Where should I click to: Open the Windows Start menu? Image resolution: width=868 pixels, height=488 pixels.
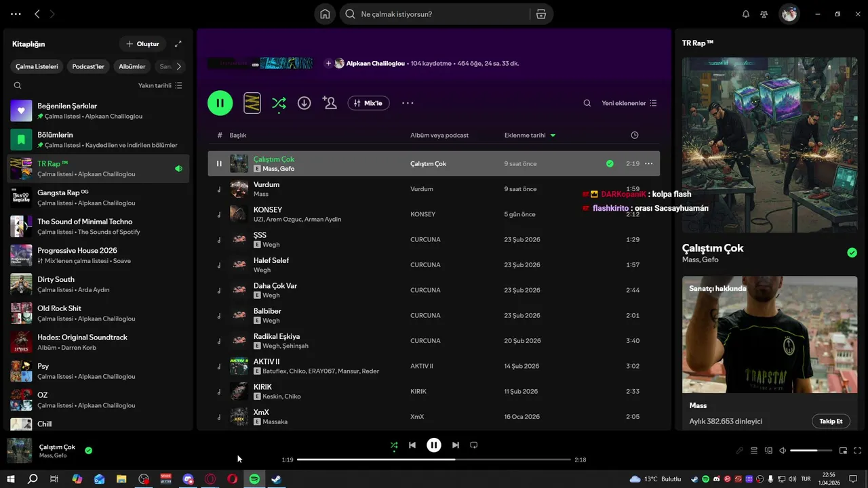(11, 479)
